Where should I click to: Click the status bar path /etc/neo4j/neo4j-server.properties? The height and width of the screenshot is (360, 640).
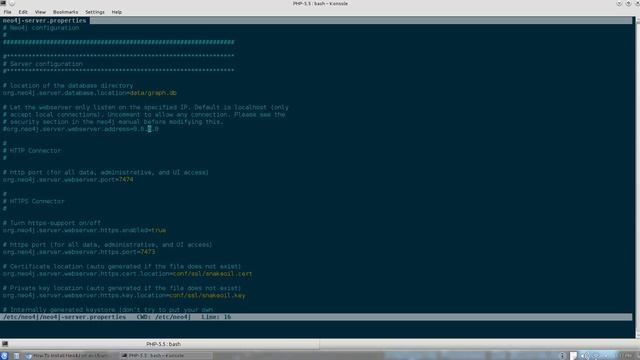[x=64, y=317]
